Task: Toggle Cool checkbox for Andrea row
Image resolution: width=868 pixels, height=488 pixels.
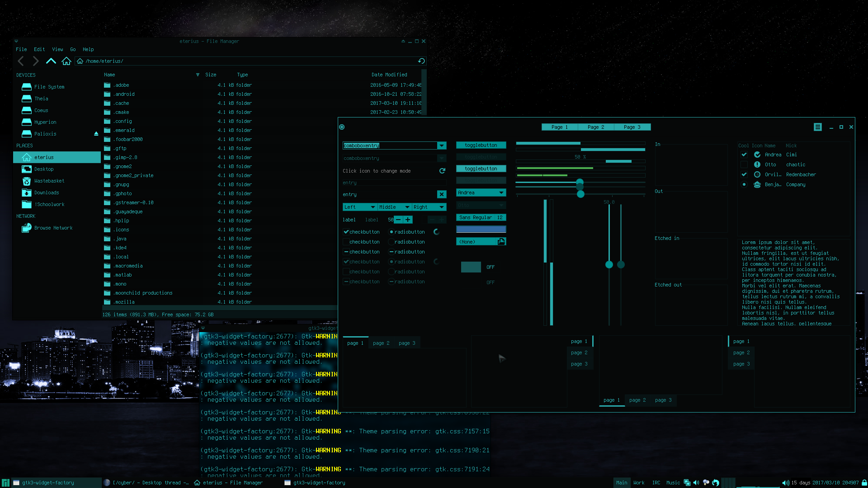Action: [744, 155]
